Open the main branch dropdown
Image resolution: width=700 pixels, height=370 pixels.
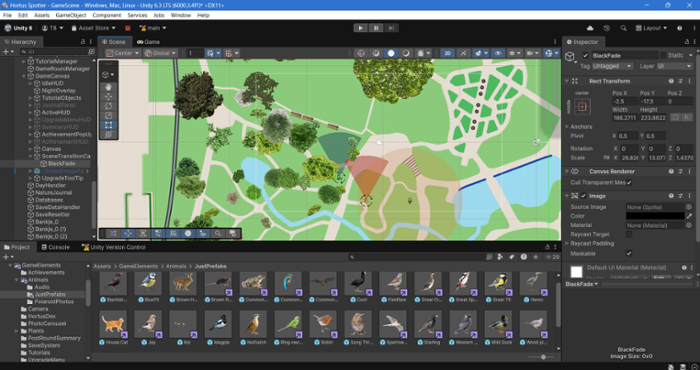pos(153,28)
